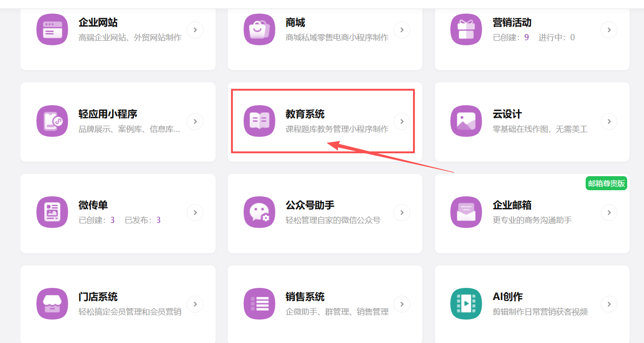Click the 企业邮箱 chevron button
Viewport: 644px width, 343px height.
[x=609, y=213]
